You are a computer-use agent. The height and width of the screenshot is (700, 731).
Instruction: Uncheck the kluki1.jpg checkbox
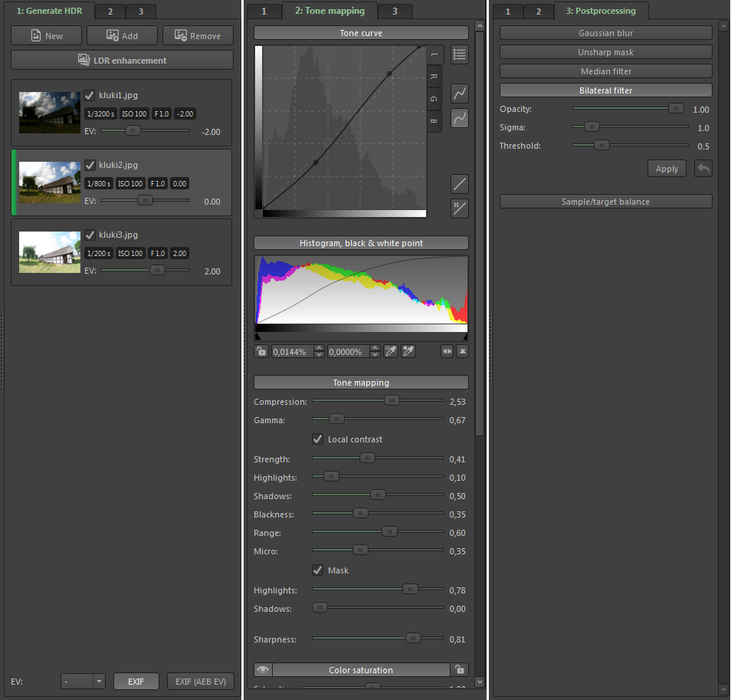90,95
